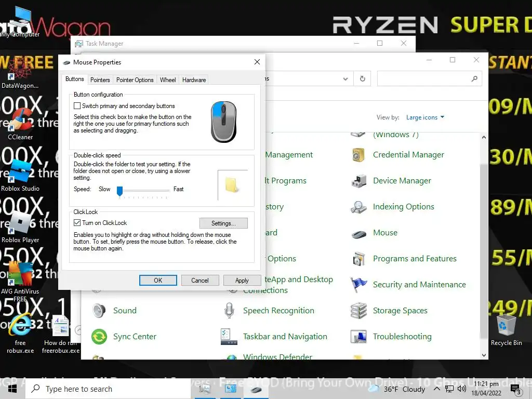Click the Indexing Options magnifier icon
This screenshot has width=532, height=399.
coord(358,207)
